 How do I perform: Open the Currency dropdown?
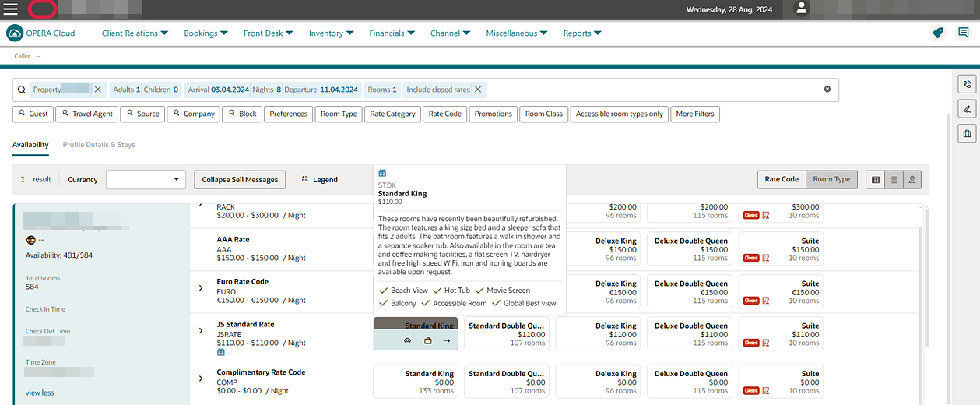(146, 179)
